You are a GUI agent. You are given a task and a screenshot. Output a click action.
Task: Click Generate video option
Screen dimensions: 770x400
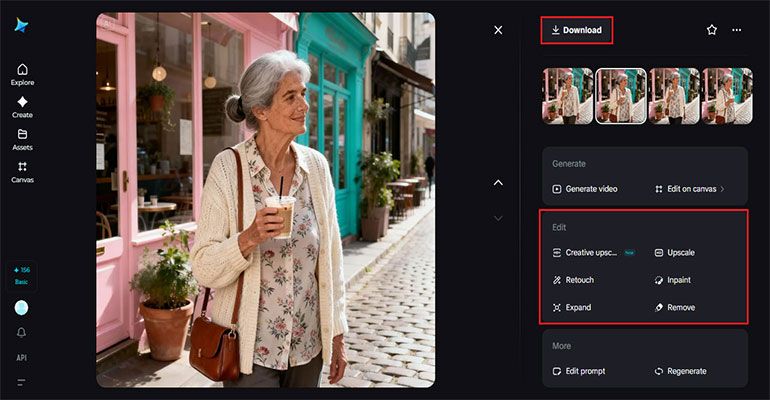(585, 189)
